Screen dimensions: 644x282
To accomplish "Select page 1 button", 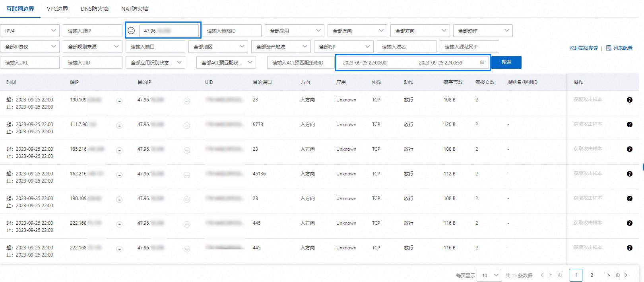I will click(576, 275).
